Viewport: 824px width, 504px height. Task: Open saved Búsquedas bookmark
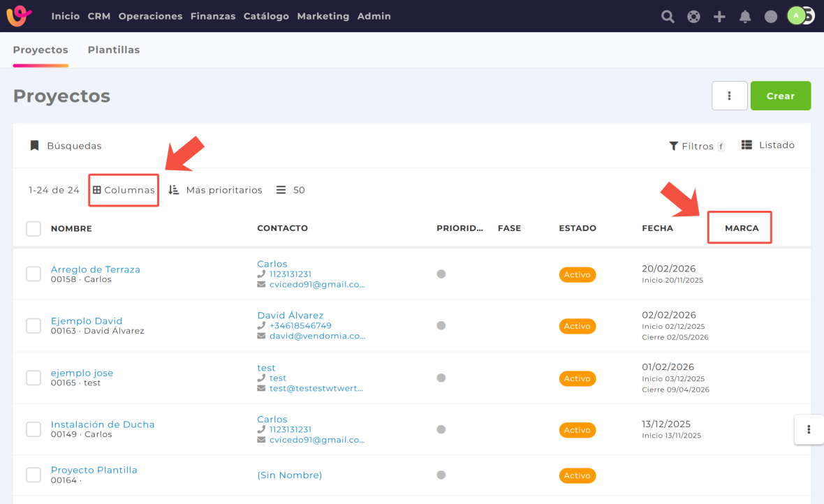tap(66, 146)
